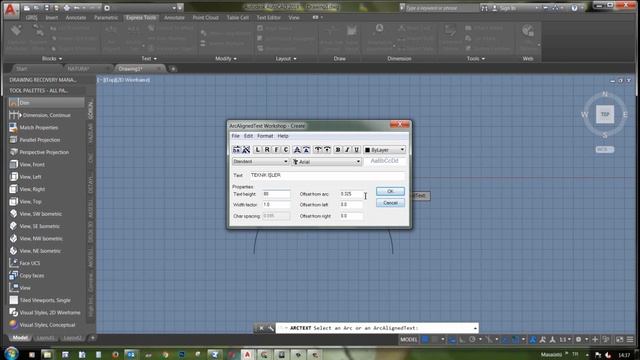This screenshot has width=640, height=360.
Task: Click the Text height input field
Action: point(276,194)
